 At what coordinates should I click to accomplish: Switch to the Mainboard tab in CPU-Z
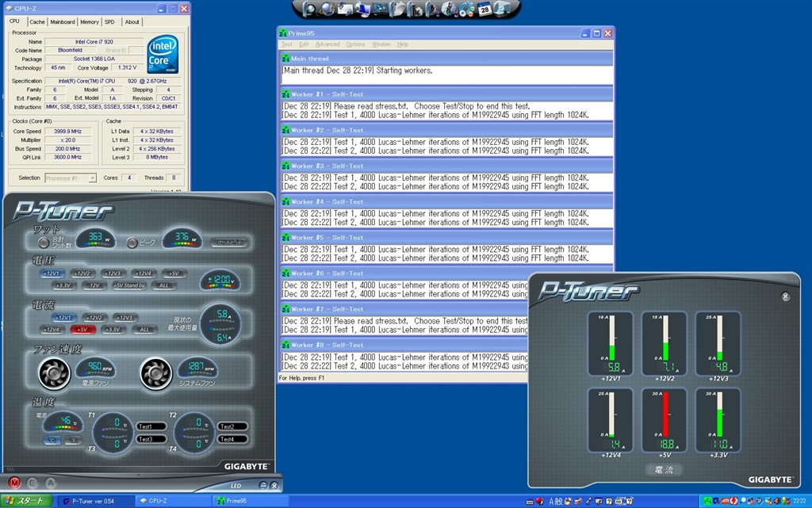[63, 22]
